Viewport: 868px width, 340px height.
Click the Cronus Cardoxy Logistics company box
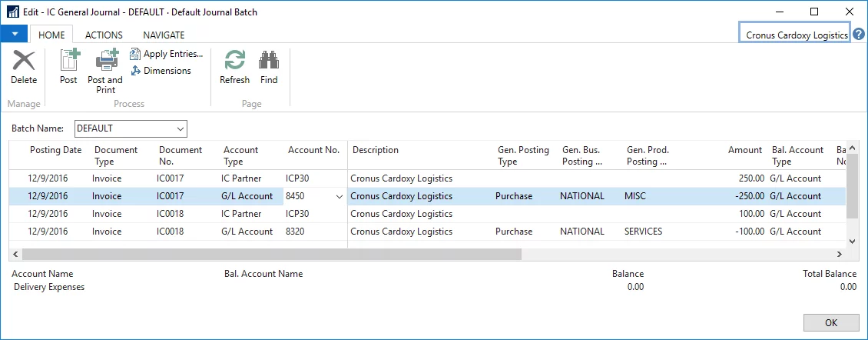[x=794, y=35]
